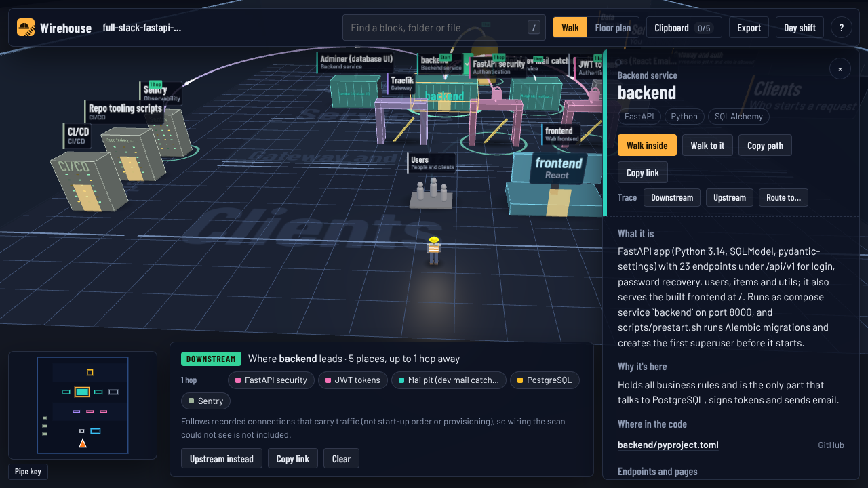Screen dimensions: 868x488
Task: Click the Upstream instead button
Action: point(222,459)
